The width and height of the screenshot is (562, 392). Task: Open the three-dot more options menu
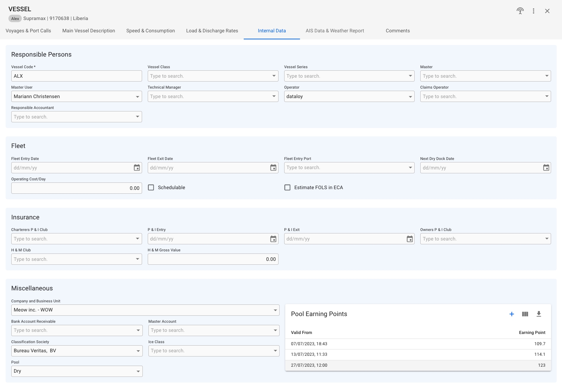[x=534, y=11]
